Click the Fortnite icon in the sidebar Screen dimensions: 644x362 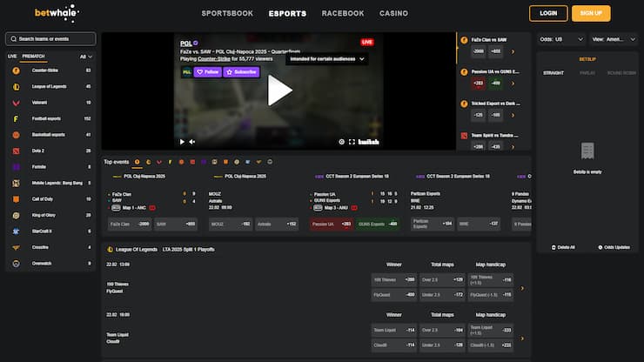(15, 166)
